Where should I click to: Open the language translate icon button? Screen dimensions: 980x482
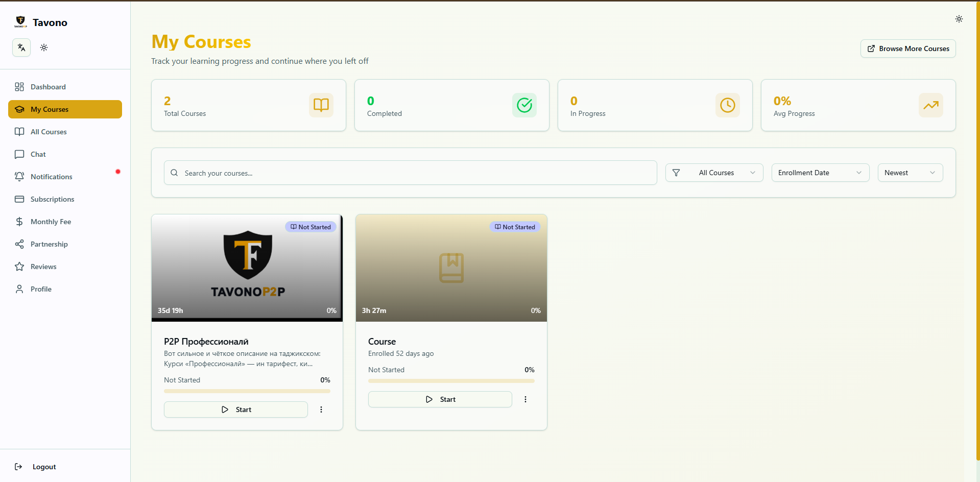[21, 47]
